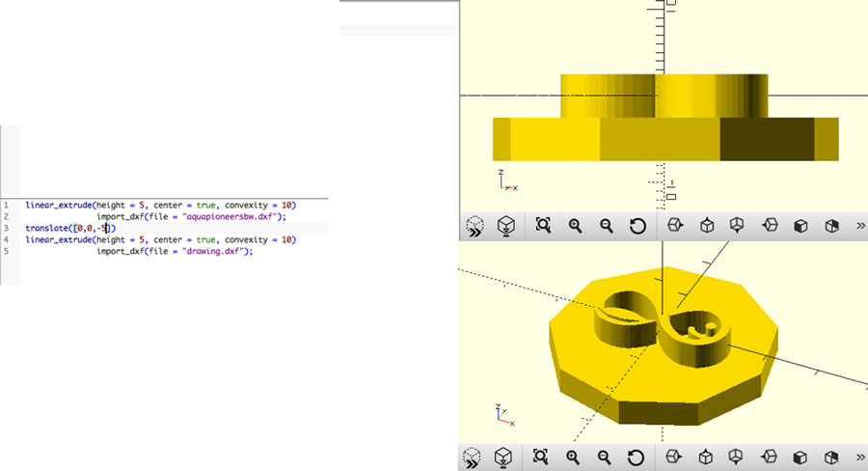868x471 pixels.
Task: Zoom out using the lower viewport toolbar
Action: pos(605,457)
